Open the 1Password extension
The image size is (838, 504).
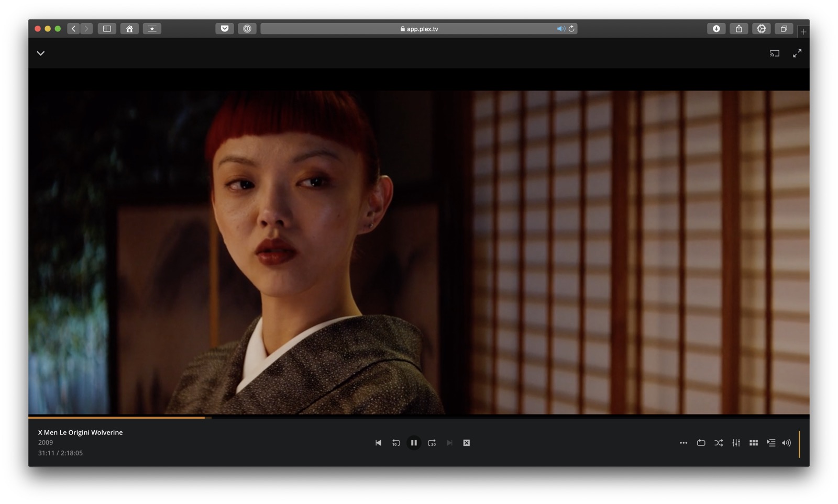point(247,29)
